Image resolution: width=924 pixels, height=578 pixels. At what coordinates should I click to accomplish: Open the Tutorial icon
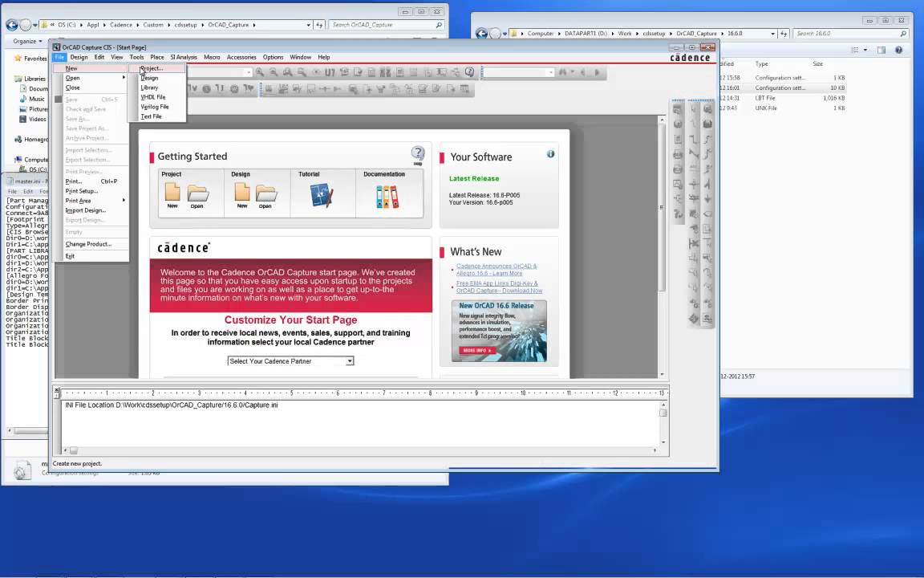pyautogui.click(x=322, y=195)
